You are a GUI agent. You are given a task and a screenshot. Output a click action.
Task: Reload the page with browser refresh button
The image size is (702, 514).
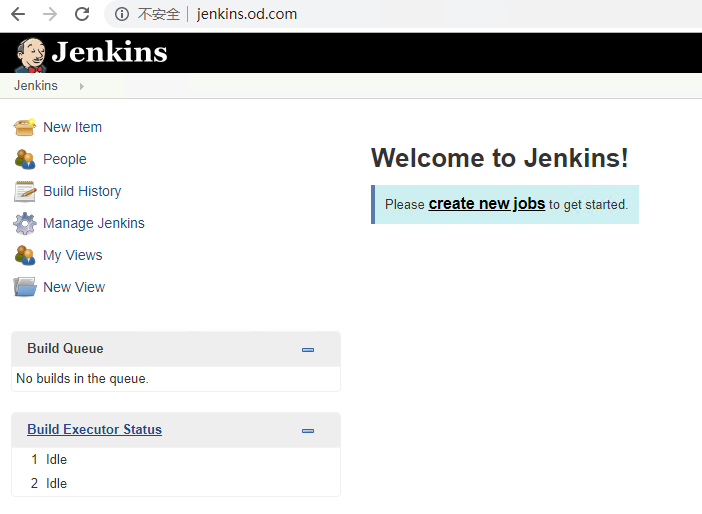(x=82, y=14)
